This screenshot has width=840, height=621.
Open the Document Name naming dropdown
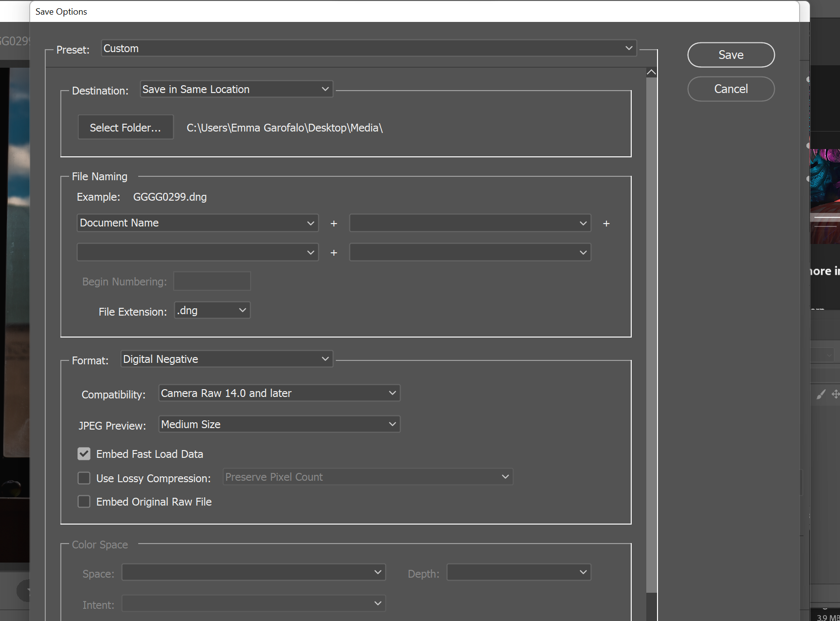pyautogui.click(x=197, y=223)
